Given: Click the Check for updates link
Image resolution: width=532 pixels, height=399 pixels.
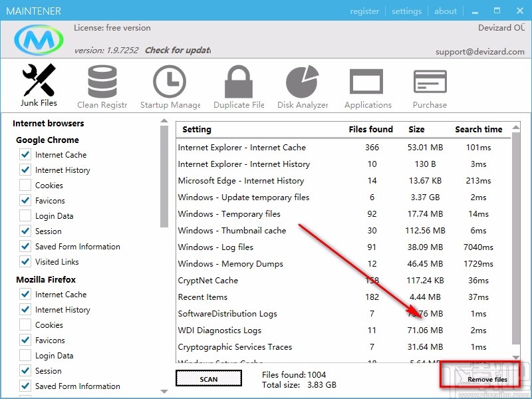Looking at the screenshot, I should 178,51.
